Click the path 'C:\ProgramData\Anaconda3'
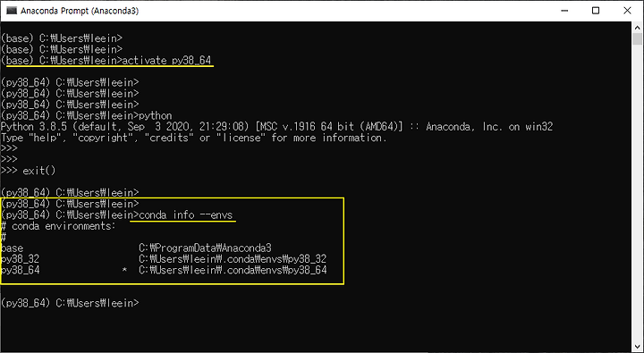The width and height of the screenshot is (644, 353). point(206,248)
